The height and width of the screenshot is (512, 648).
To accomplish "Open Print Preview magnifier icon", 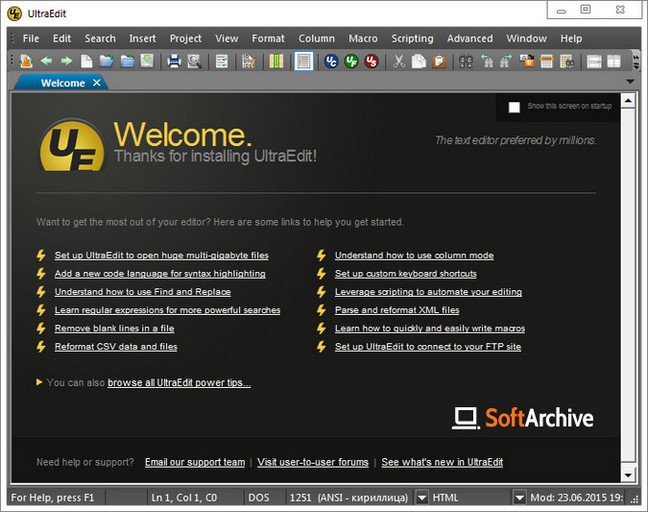I will point(194,61).
